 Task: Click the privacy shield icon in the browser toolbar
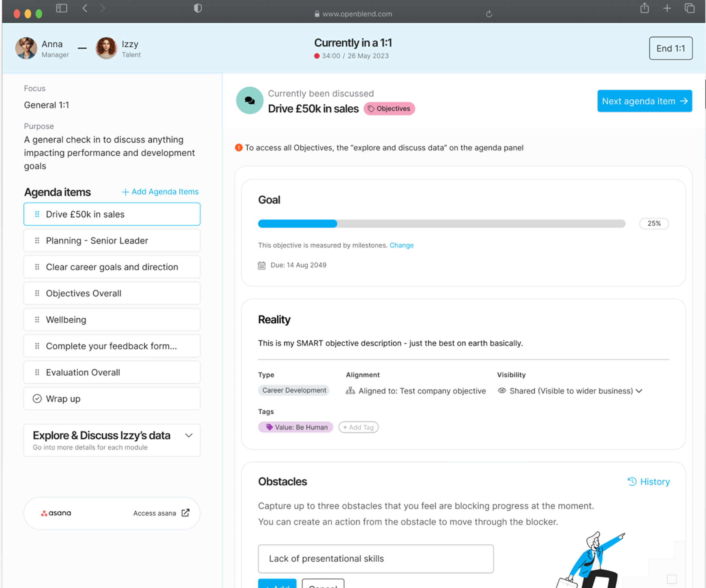(198, 8)
